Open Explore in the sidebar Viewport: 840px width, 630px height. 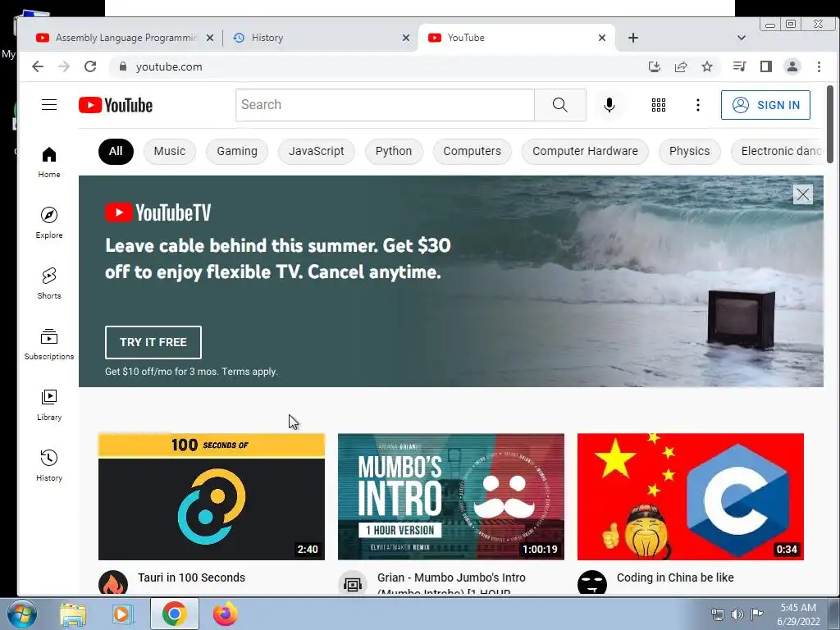pyautogui.click(x=49, y=223)
